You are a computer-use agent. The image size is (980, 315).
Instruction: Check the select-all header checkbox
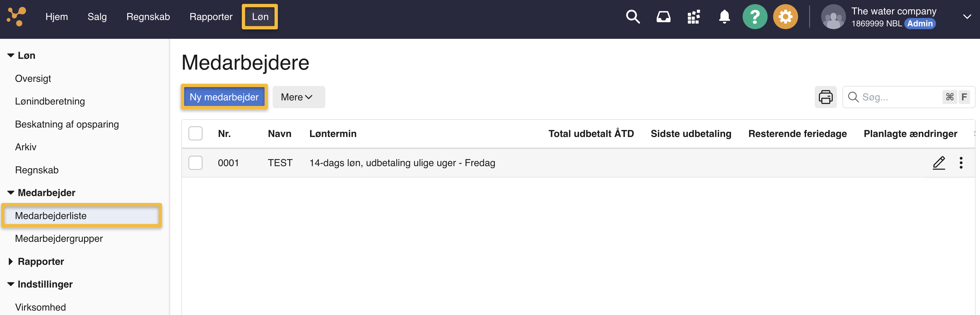click(196, 134)
